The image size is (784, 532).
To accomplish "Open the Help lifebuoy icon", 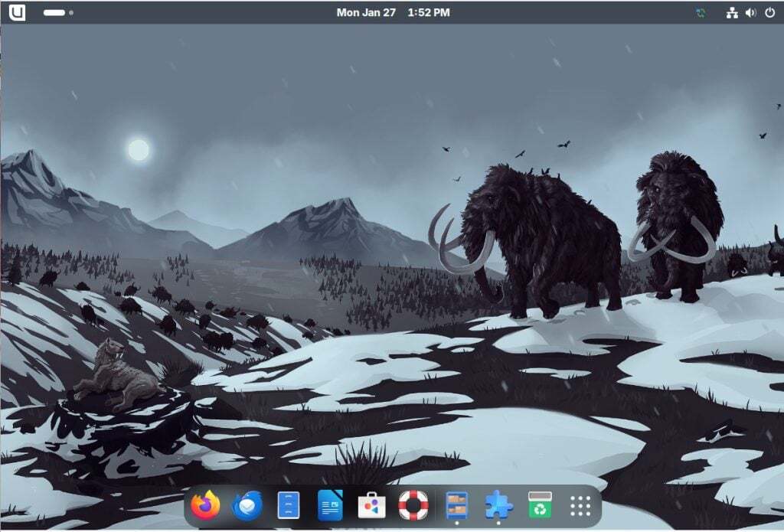I will [413, 505].
